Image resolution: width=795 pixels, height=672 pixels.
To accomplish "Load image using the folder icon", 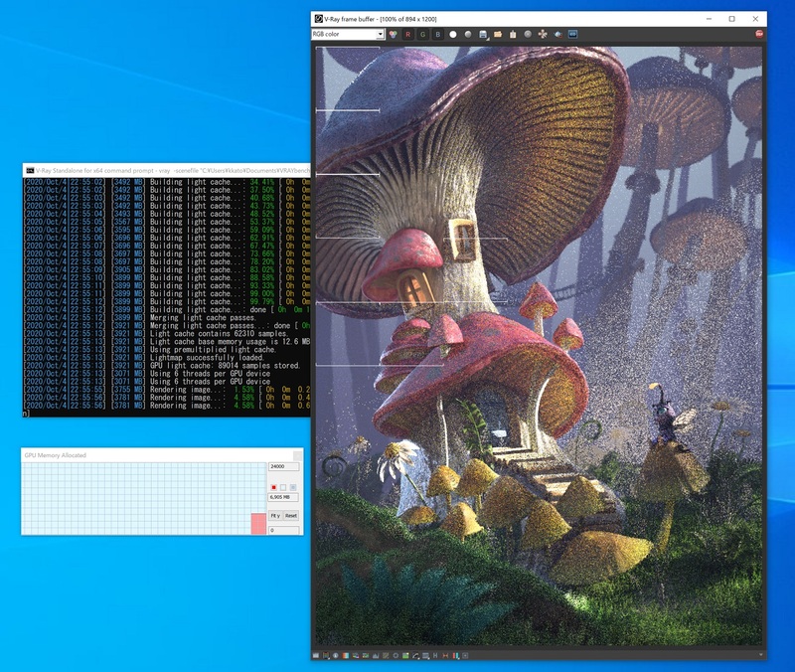I will pos(498,34).
